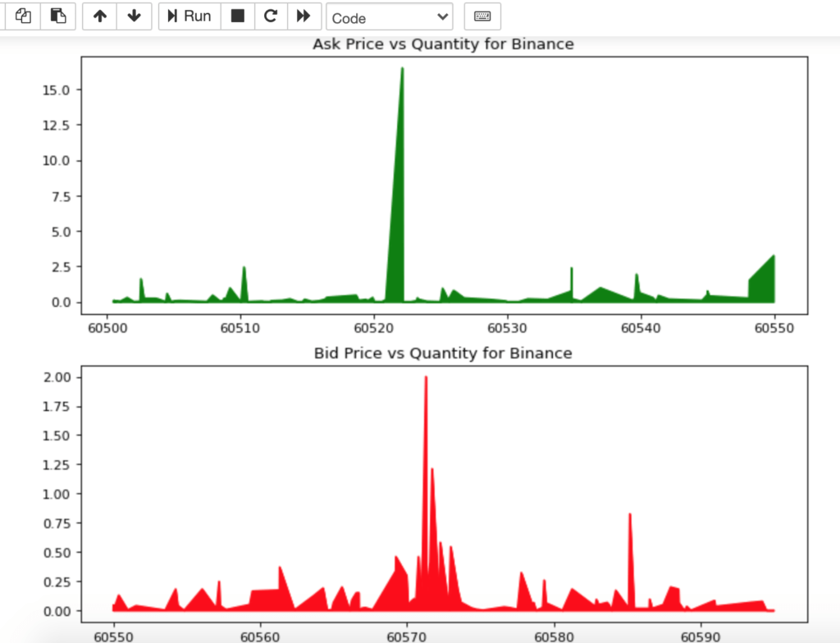Click the chevron on the cell type selector
Image resolution: width=840 pixels, height=643 pixels.
(x=441, y=16)
